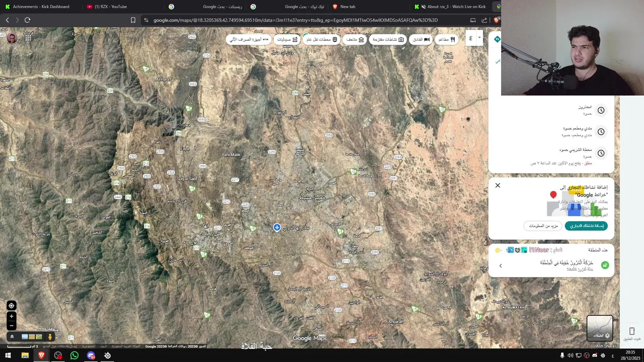Click the Privacy link in the map footer

coord(88,346)
